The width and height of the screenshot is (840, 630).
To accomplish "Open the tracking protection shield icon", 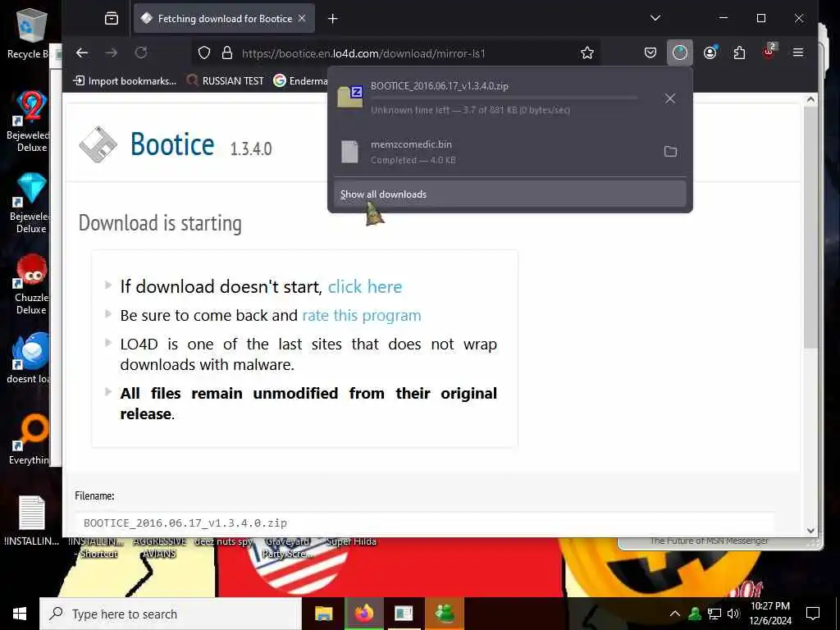I will pyautogui.click(x=204, y=53).
